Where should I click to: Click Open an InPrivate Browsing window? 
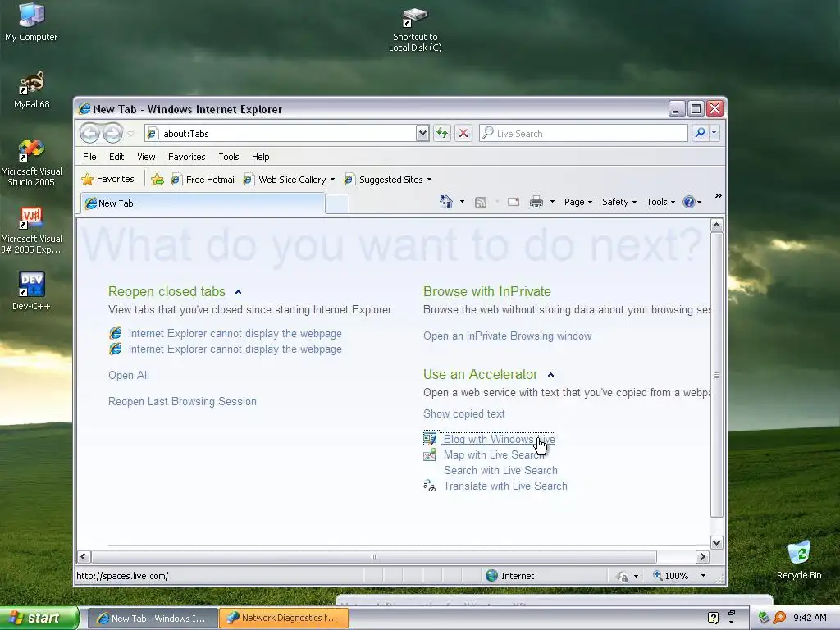[507, 336]
